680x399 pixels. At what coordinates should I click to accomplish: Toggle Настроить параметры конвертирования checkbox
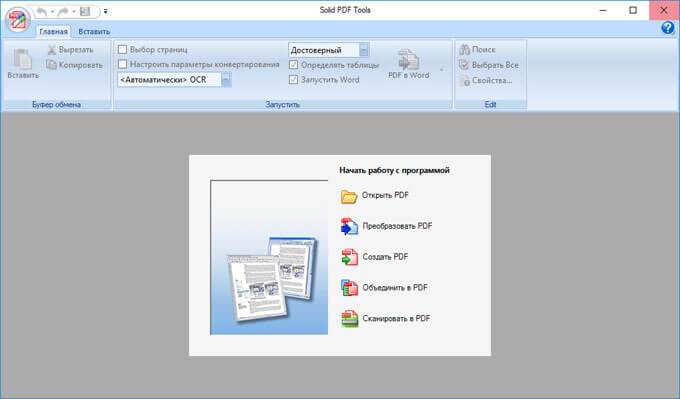coord(122,64)
